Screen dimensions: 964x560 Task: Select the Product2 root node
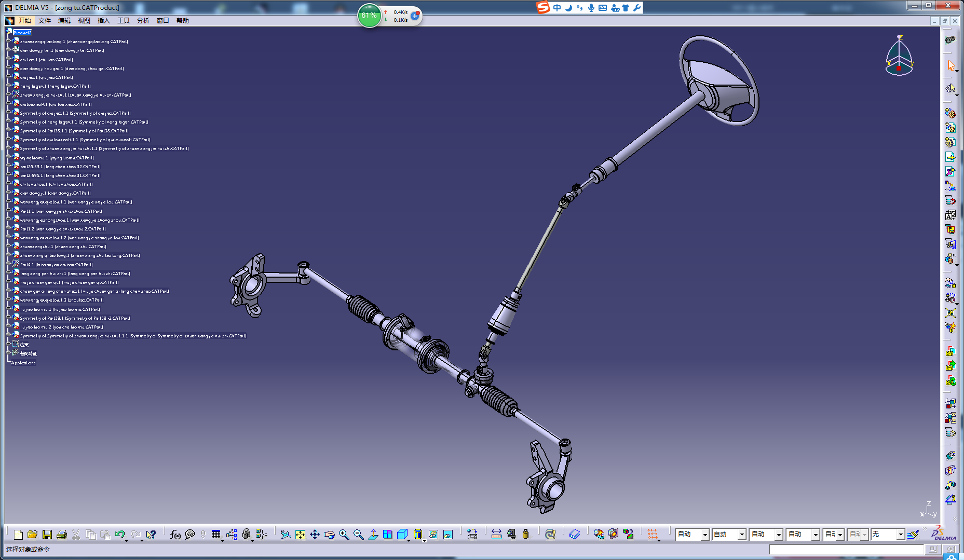[22, 33]
